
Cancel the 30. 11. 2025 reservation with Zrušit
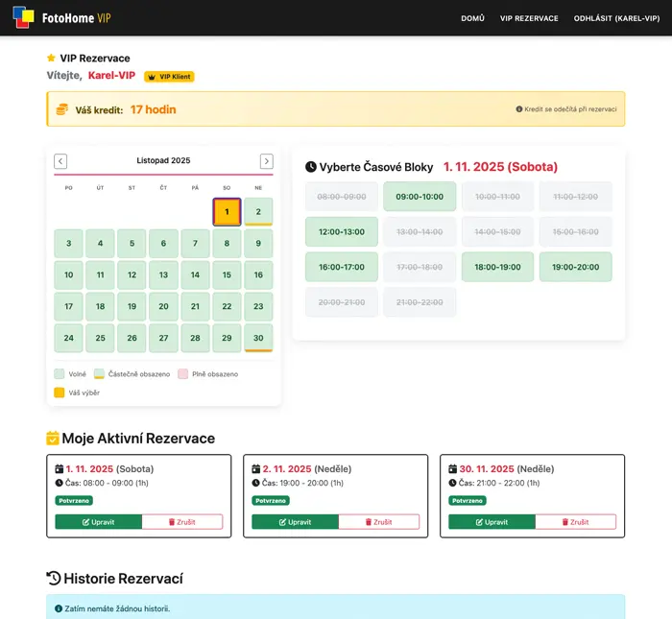tap(576, 522)
